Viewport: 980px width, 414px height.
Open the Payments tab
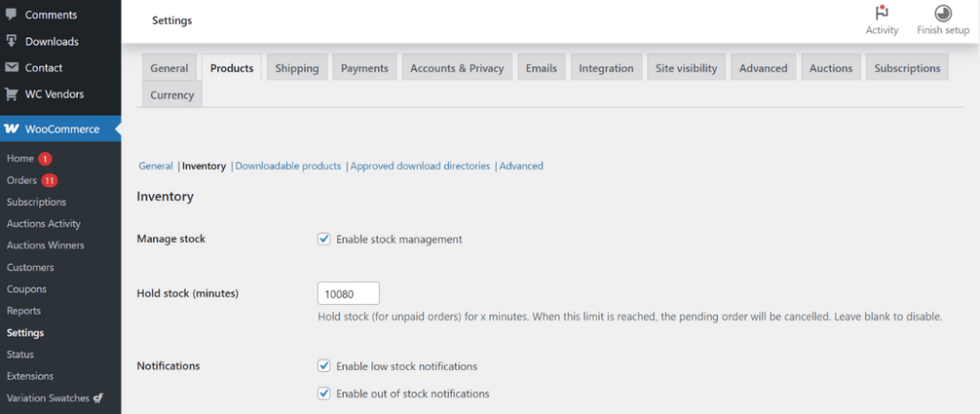pyautogui.click(x=365, y=68)
